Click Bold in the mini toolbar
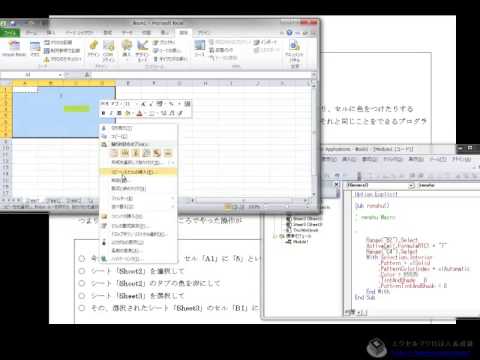 104,113
